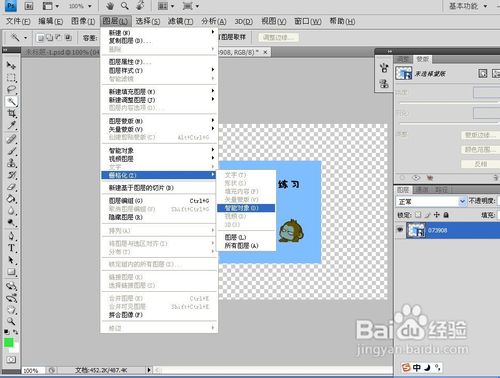
Task: Select the Zoom tool in toolbox
Action: point(12,321)
